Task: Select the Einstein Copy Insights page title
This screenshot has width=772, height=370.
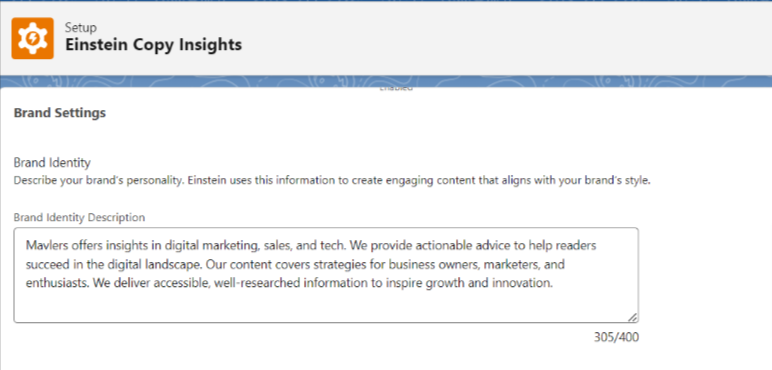Action: click(154, 45)
